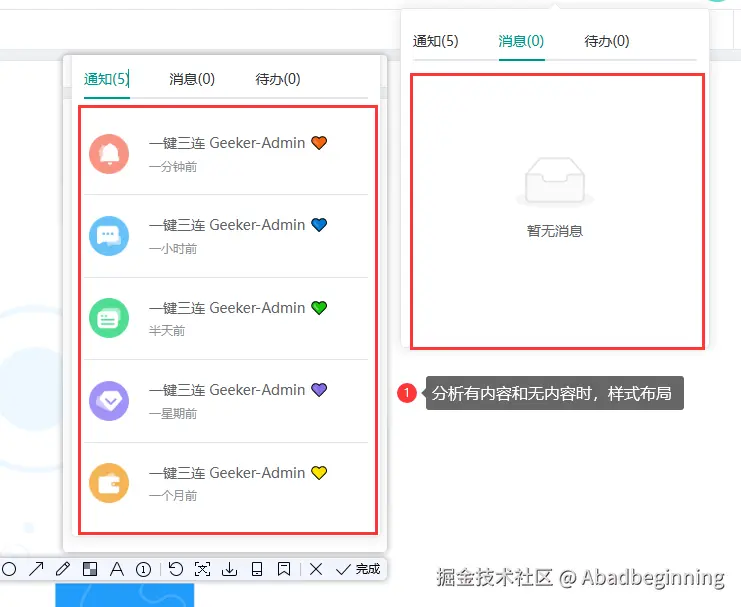Pick the pencil freehand tool
This screenshot has height=607, width=741.
pyautogui.click(x=63, y=569)
